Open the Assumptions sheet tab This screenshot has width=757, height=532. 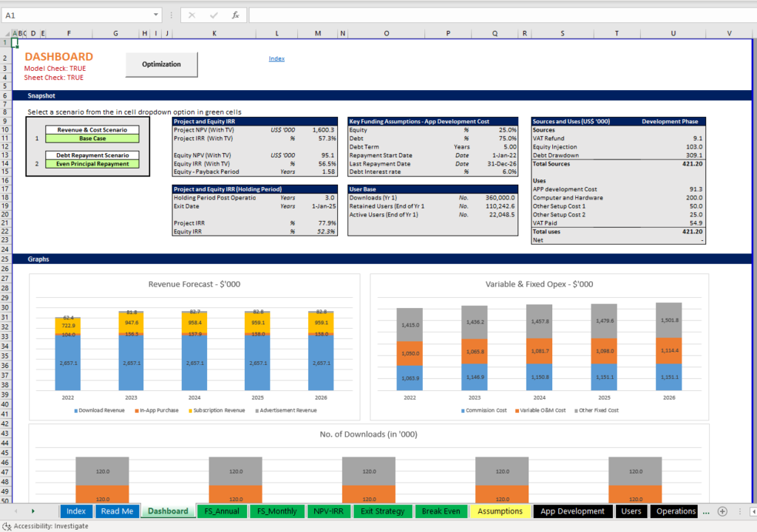(500, 511)
